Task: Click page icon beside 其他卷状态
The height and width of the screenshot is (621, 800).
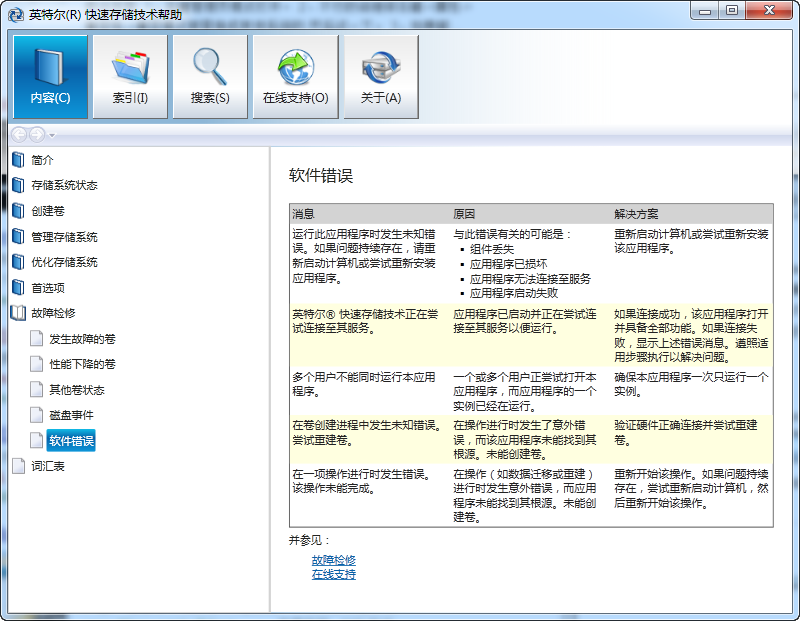Action: tap(36, 389)
